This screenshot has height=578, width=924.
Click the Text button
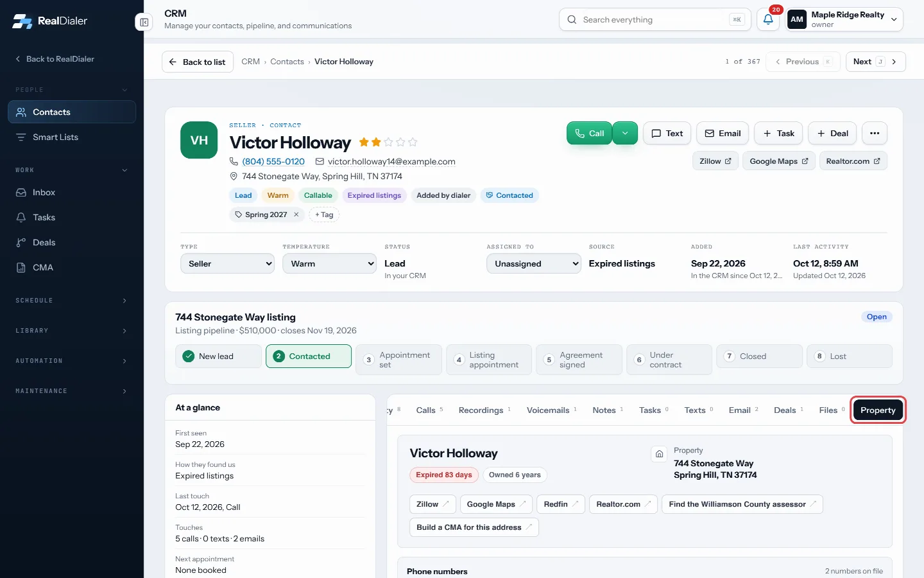click(x=667, y=133)
